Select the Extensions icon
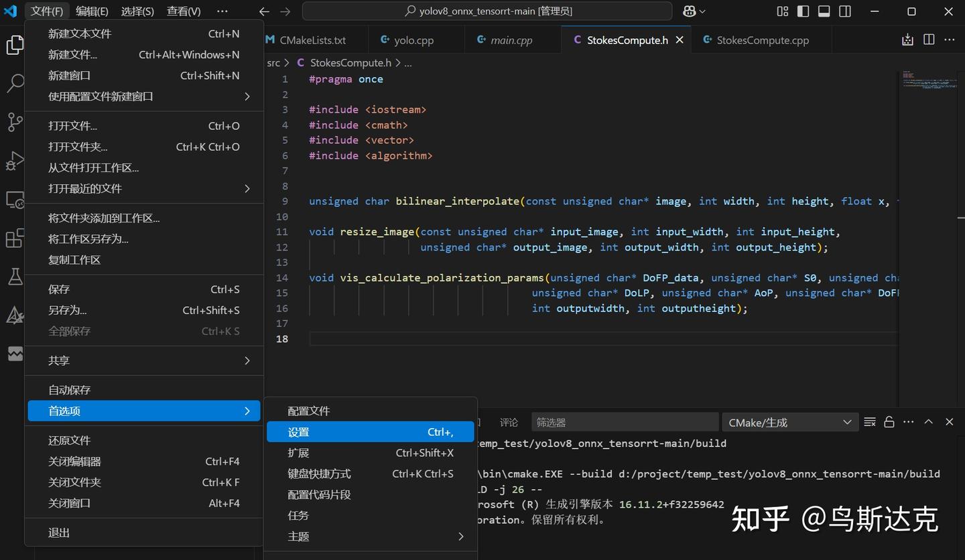 tap(15, 237)
